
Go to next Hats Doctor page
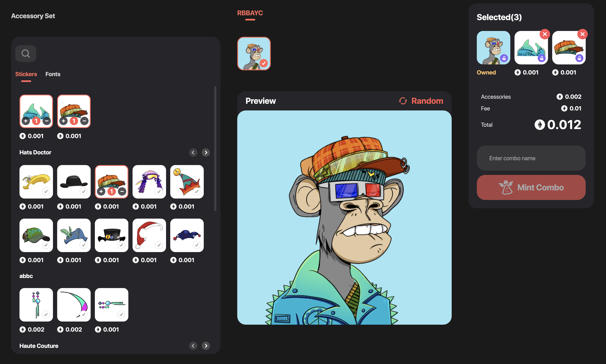(x=206, y=152)
